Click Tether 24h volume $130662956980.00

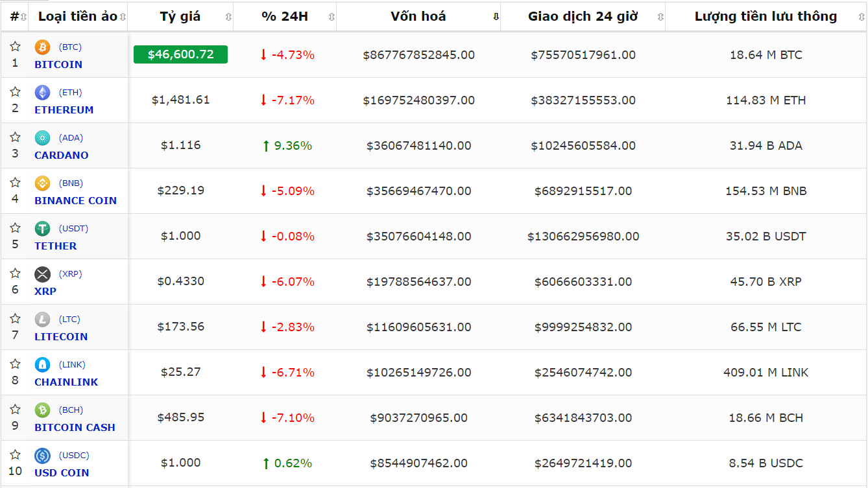583,237
